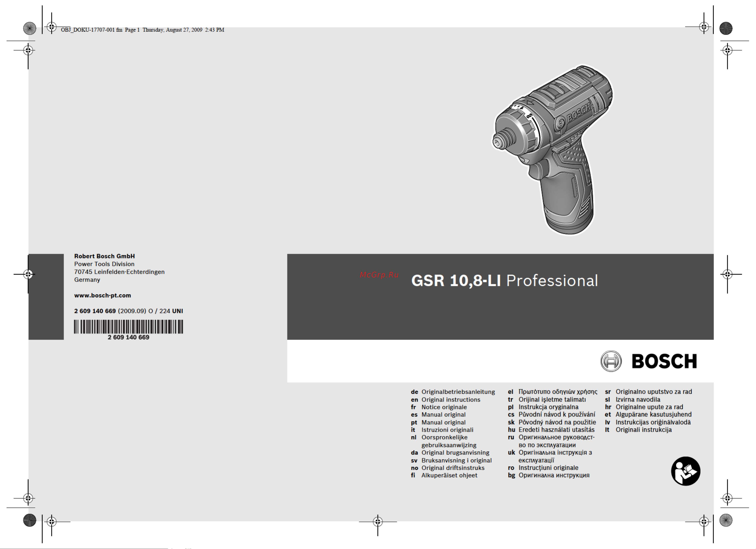Click 'sl Izvirna navodila' entry

pos(632,399)
